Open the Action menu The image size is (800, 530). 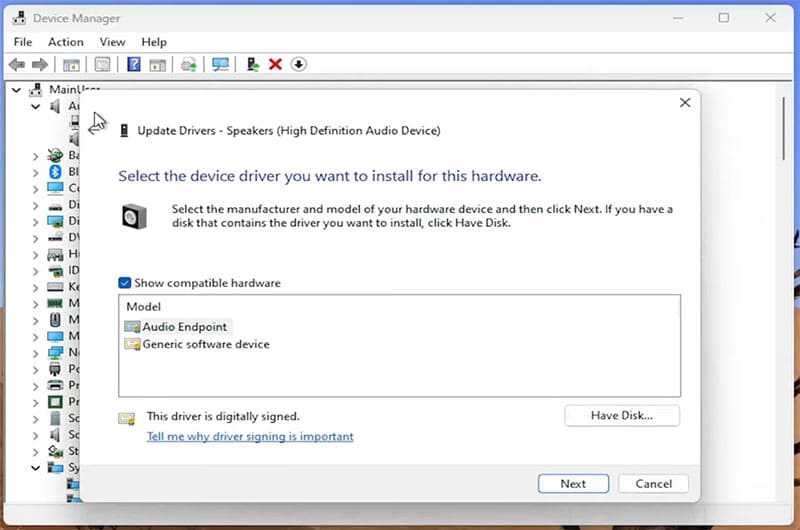(66, 42)
